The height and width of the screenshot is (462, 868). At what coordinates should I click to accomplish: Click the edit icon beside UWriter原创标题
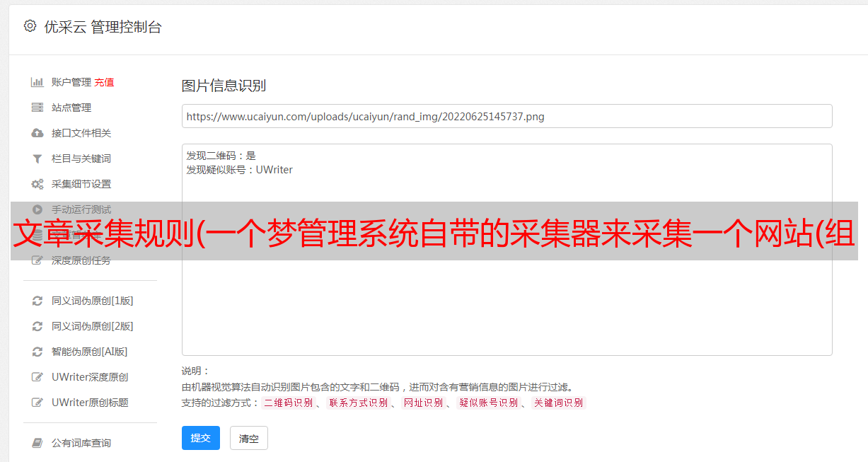click(x=37, y=403)
